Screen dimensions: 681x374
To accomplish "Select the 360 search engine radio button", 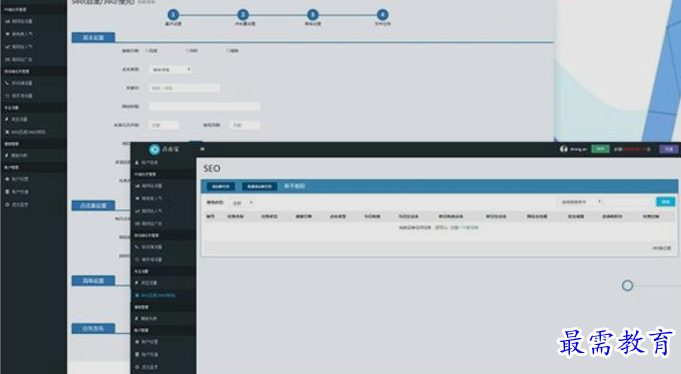I will [188, 51].
